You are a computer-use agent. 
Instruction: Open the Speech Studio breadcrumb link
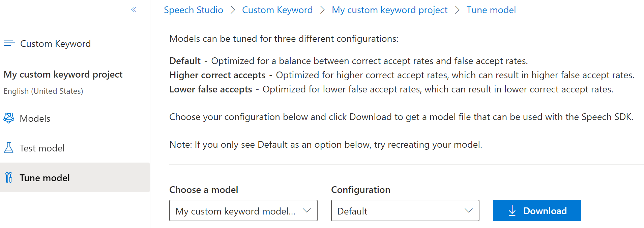(193, 10)
